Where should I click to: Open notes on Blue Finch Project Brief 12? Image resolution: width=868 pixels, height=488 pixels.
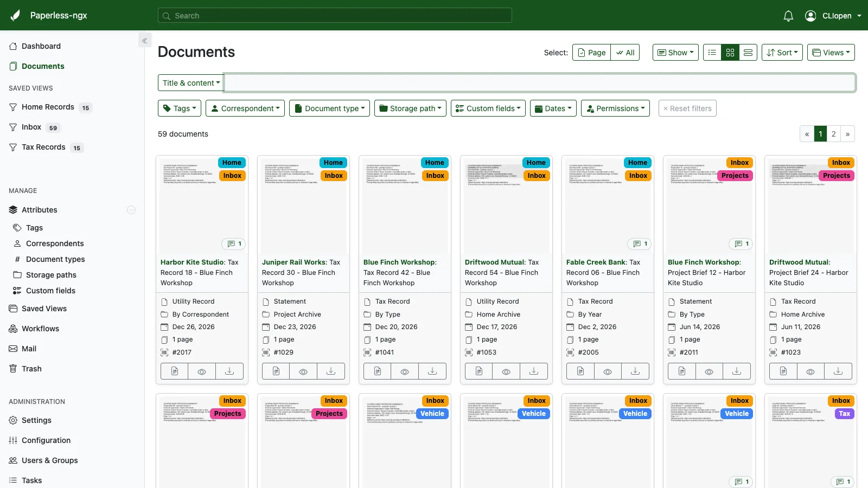click(x=741, y=244)
